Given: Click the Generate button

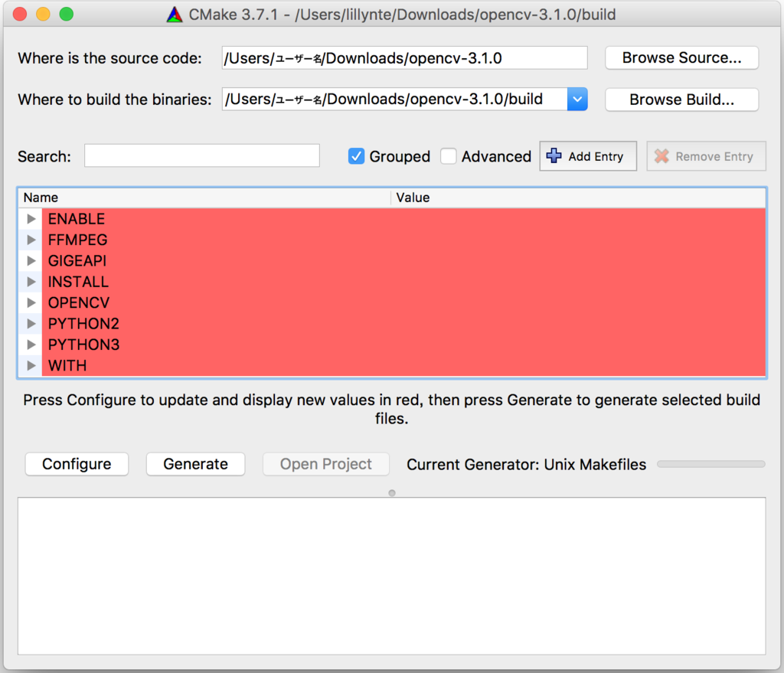Looking at the screenshot, I should tap(195, 465).
